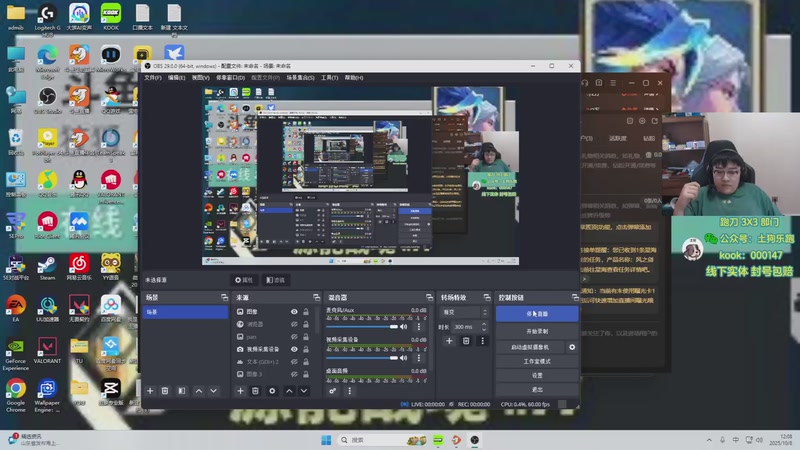Click the 开始录制 button
The height and width of the screenshot is (450, 800).
[x=537, y=331]
